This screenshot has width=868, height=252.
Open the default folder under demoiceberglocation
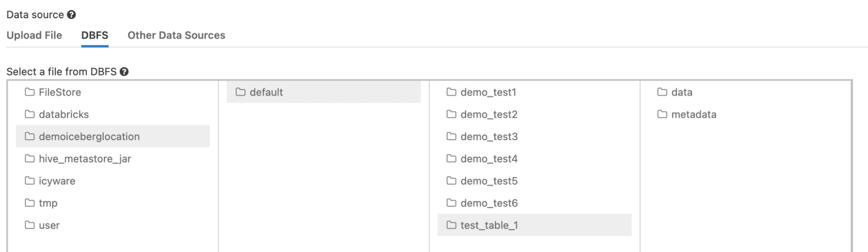(266, 92)
